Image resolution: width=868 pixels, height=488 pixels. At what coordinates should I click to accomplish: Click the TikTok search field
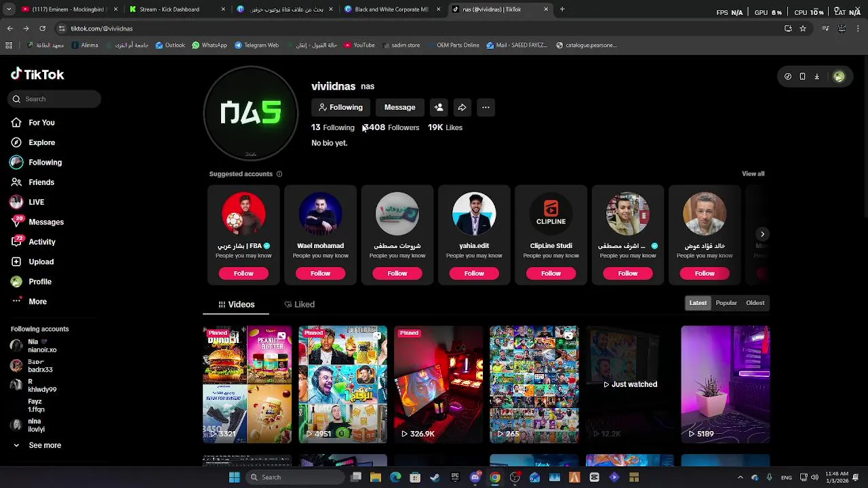click(x=56, y=99)
